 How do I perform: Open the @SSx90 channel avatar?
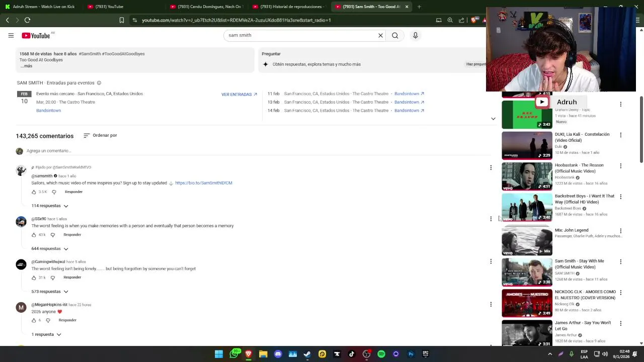pos(21,222)
